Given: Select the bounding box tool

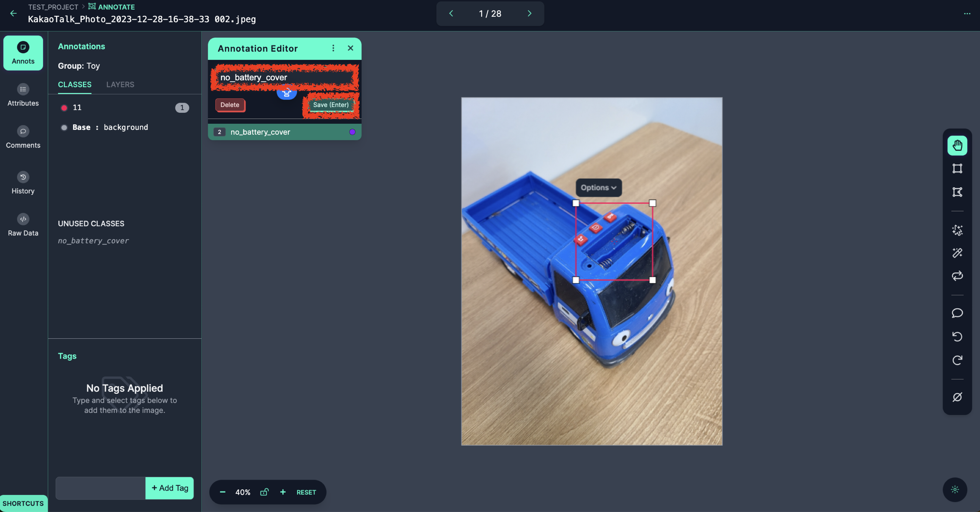Looking at the screenshot, I should pos(957,168).
